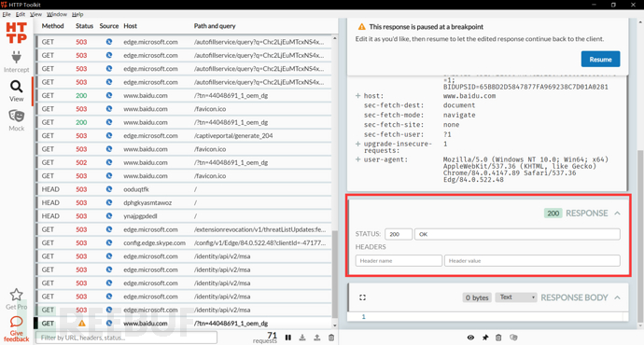
Task: Delete this exchange via right-pane trash icon
Action: coord(498,338)
